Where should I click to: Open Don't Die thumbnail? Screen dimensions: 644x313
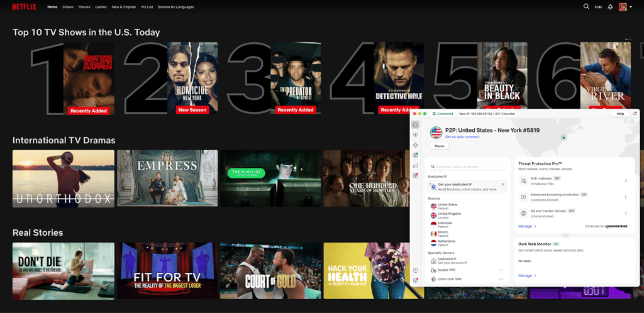tap(64, 271)
